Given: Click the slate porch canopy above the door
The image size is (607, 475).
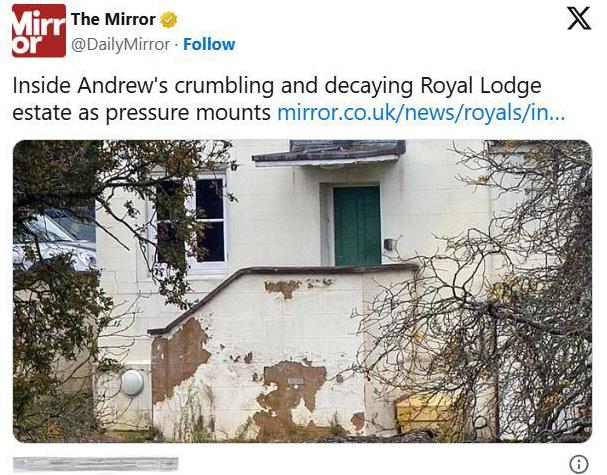Looking at the screenshot, I should pyautogui.click(x=328, y=153).
